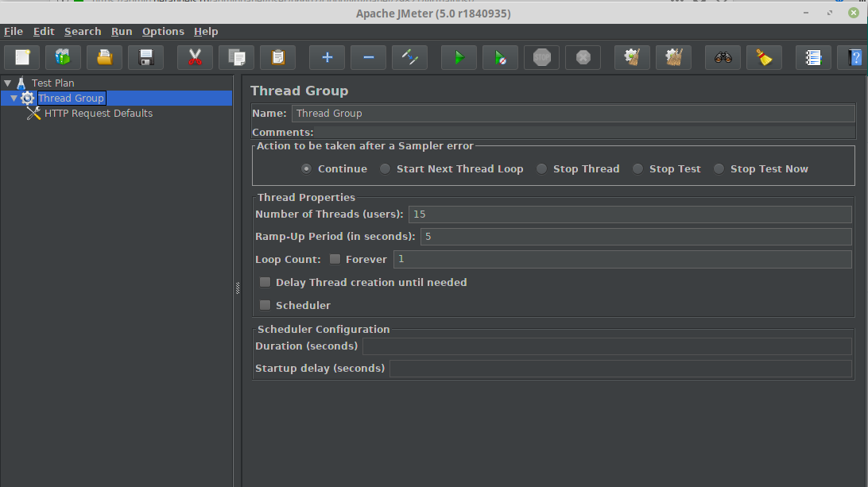Click the HTTP Request Defaults tools icon
Image resolution: width=868 pixels, height=487 pixels.
[x=33, y=113]
